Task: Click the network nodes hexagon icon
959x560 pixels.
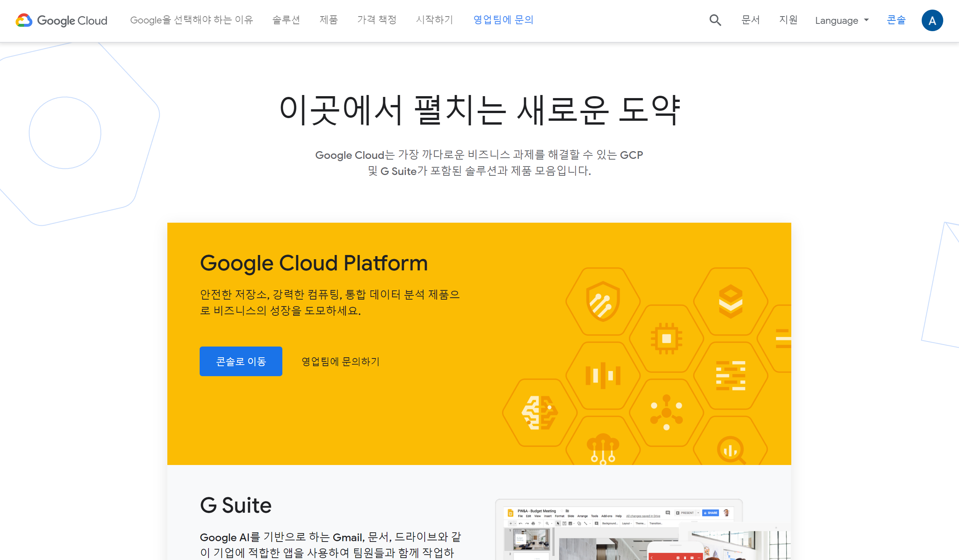Action: pos(666,413)
